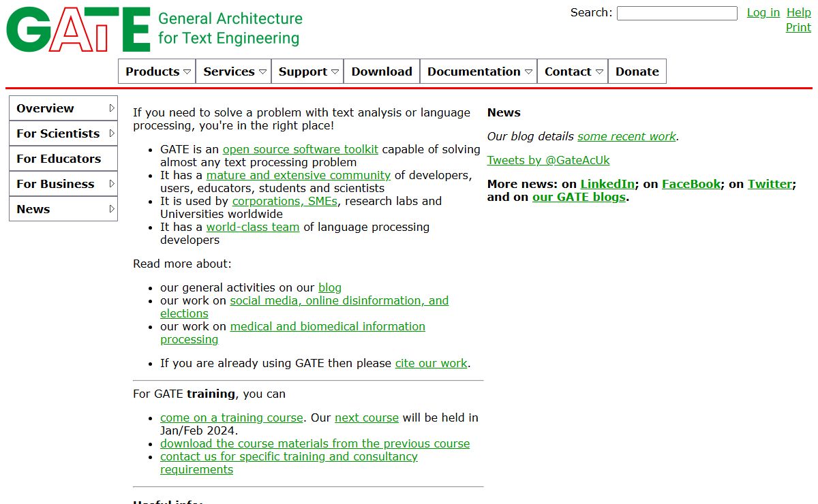Open the 'world-class team' link
This screenshot has width=818, height=504.
point(253,227)
